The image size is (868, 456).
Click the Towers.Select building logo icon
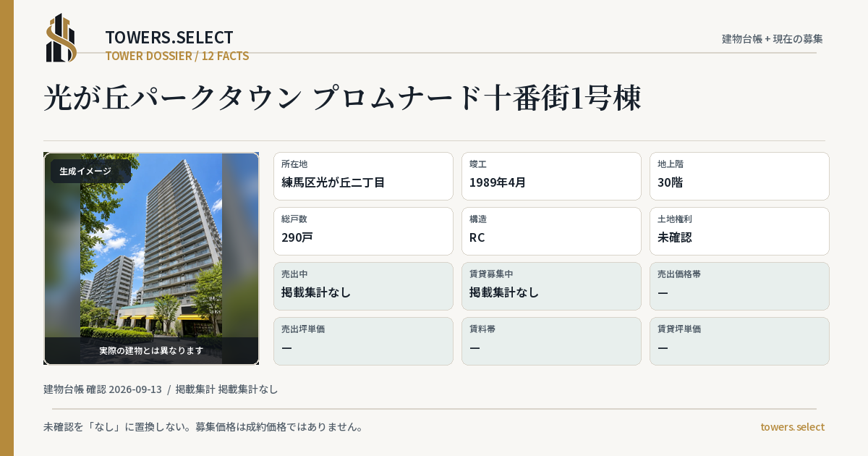click(61, 38)
